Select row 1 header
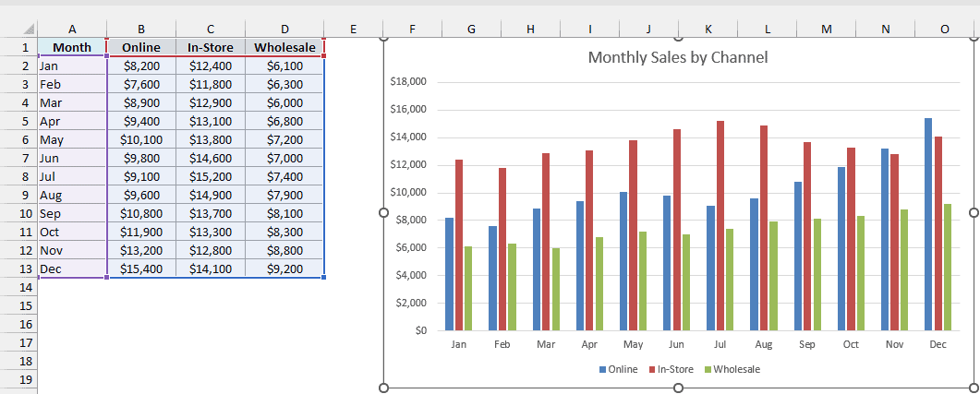The image size is (980, 394). (x=26, y=47)
